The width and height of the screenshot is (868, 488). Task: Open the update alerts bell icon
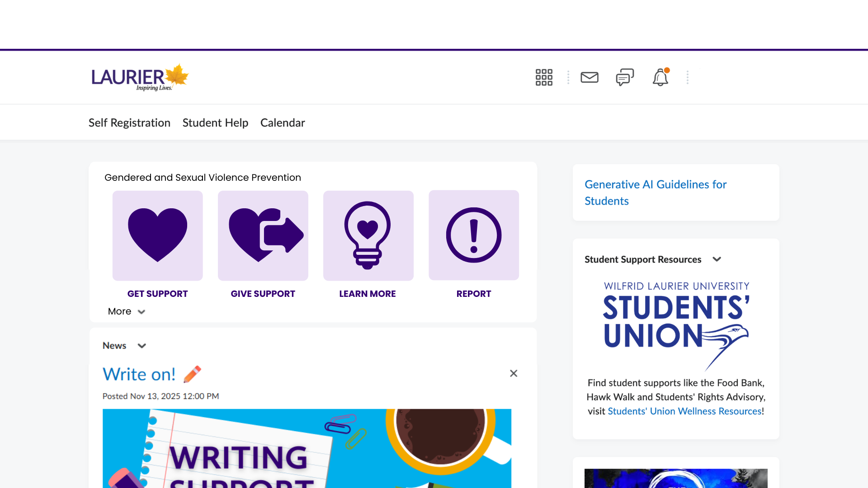click(660, 77)
